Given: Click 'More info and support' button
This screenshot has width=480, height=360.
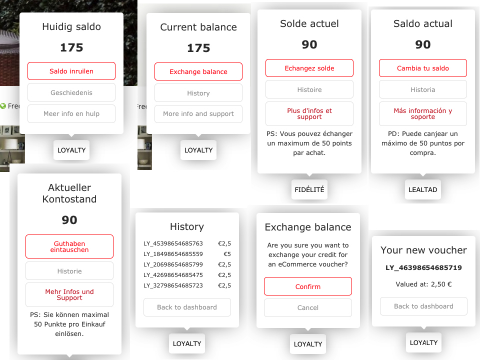Looking at the screenshot, I should (x=198, y=114).
